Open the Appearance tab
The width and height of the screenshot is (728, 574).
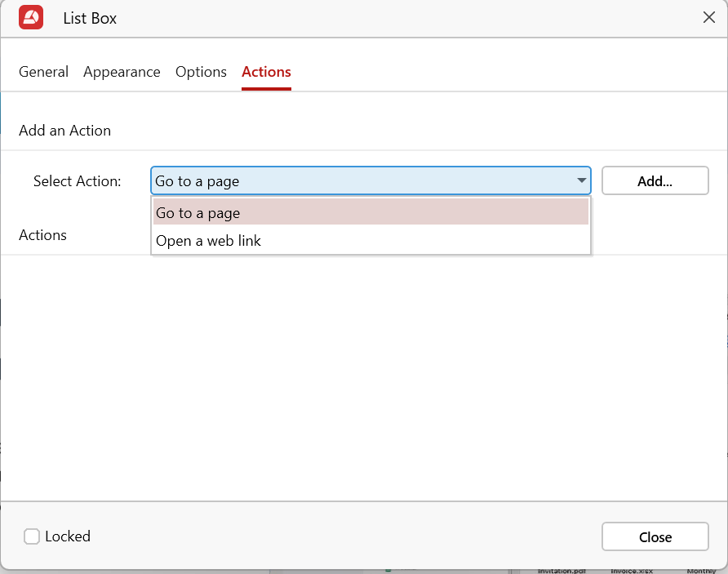(122, 72)
